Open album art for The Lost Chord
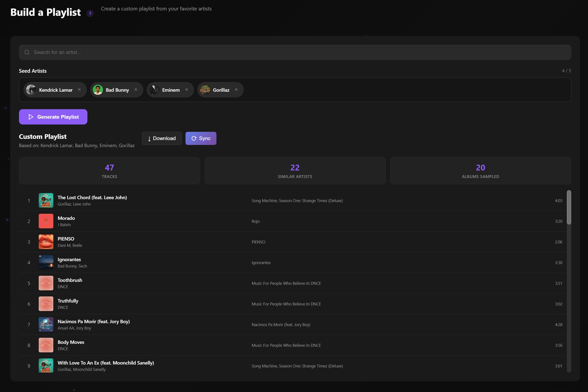 46,201
